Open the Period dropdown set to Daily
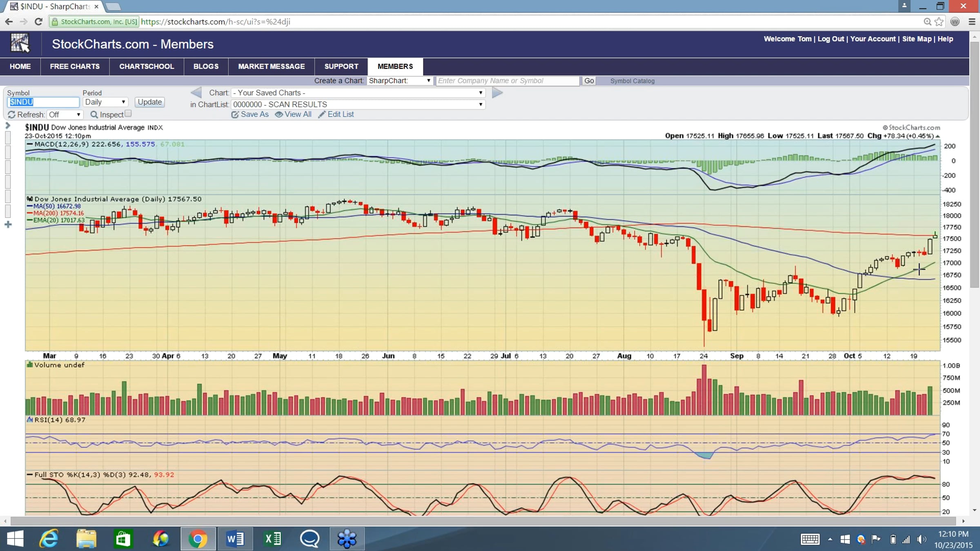 point(105,102)
